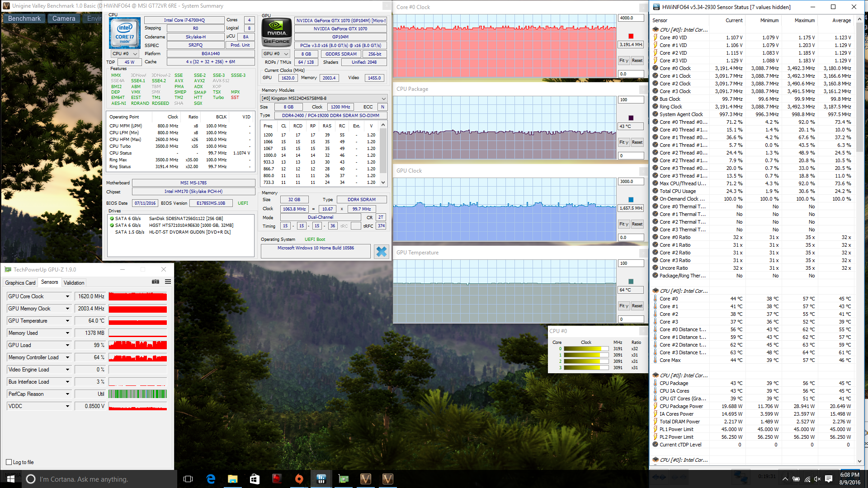Click the green check icon beside HGST drive

[x=112, y=225]
